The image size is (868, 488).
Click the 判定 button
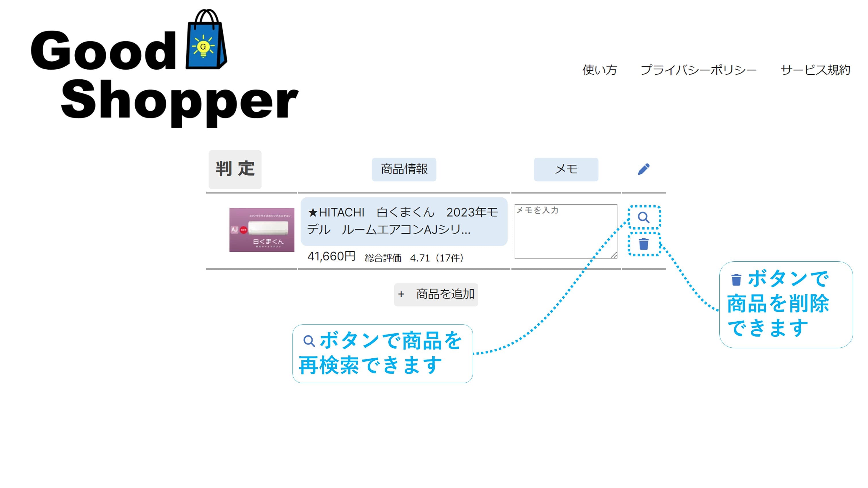click(235, 169)
